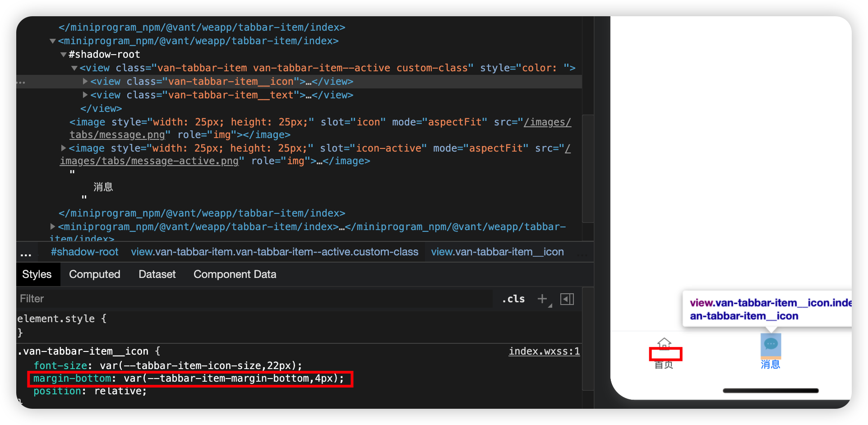This screenshot has height=425, width=868.
Task: Expand the last collapsed tabbar-item node
Action: [53, 226]
